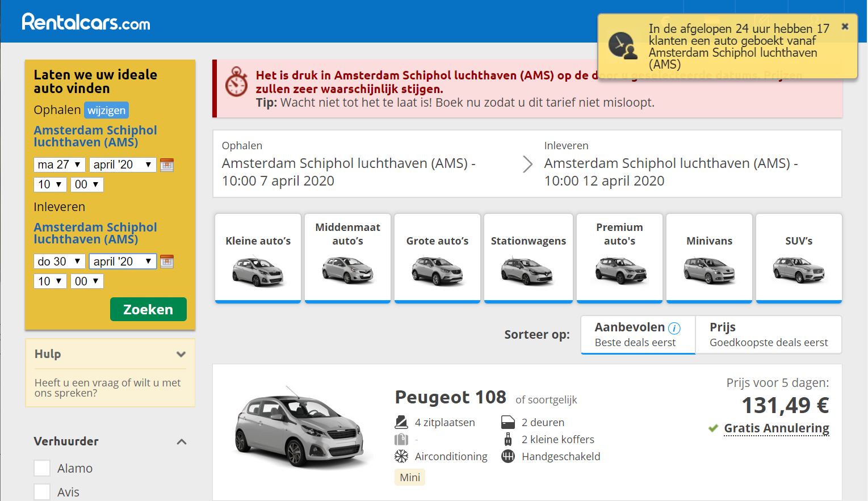Click the Tip text in the red alert
The height and width of the screenshot is (501, 868).
[455, 103]
